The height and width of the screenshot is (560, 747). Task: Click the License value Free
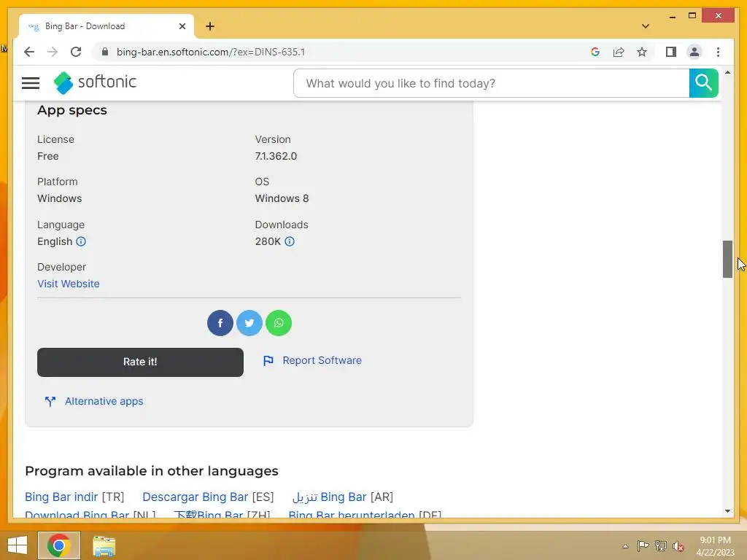(48, 156)
